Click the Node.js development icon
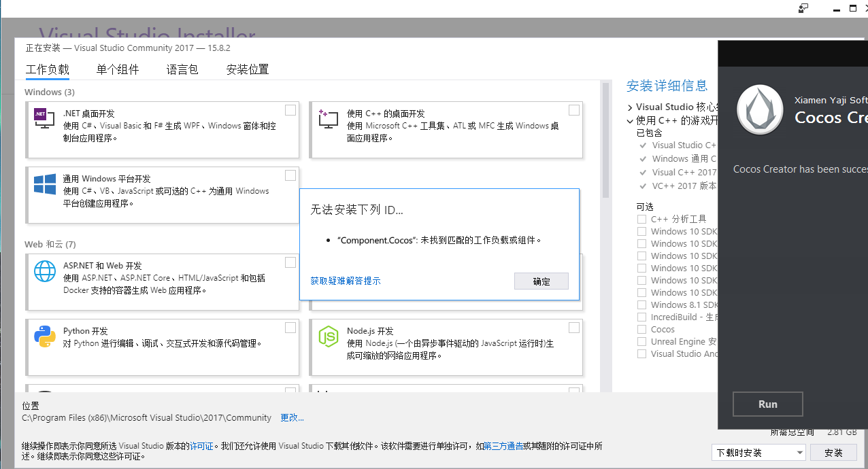The width and height of the screenshot is (868, 469). [328, 336]
